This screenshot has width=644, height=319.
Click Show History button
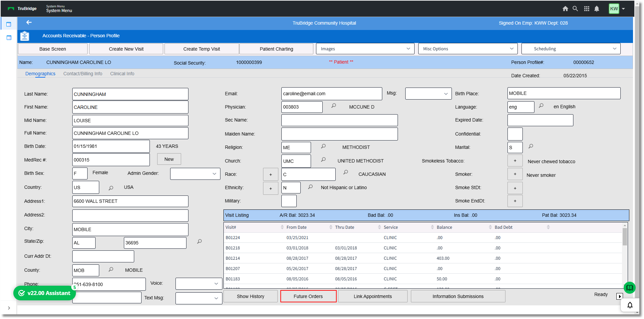pyautogui.click(x=250, y=296)
